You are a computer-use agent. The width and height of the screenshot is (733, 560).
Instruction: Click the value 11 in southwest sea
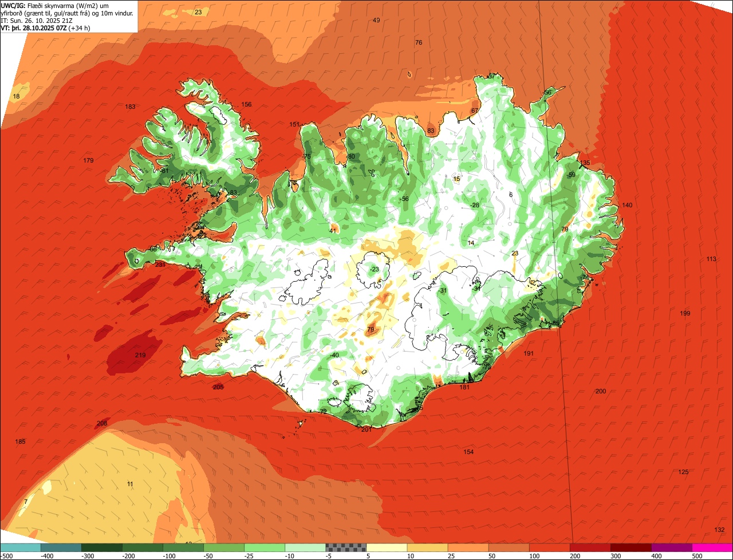130,484
